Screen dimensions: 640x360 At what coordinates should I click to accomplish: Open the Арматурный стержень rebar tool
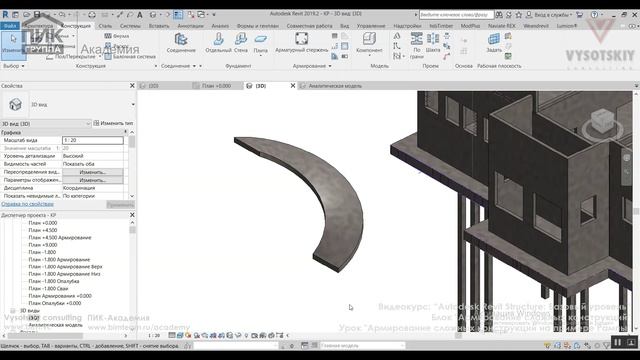[302, 43]
